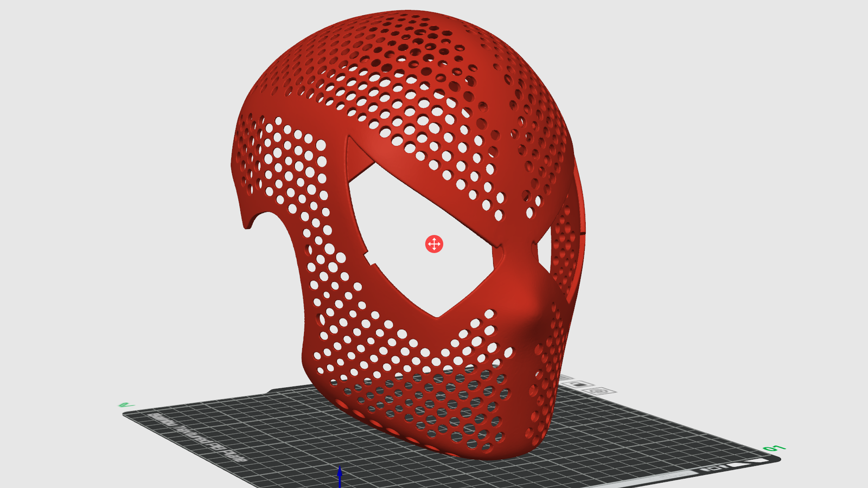Click the red move cursor icon

(434, 244)
